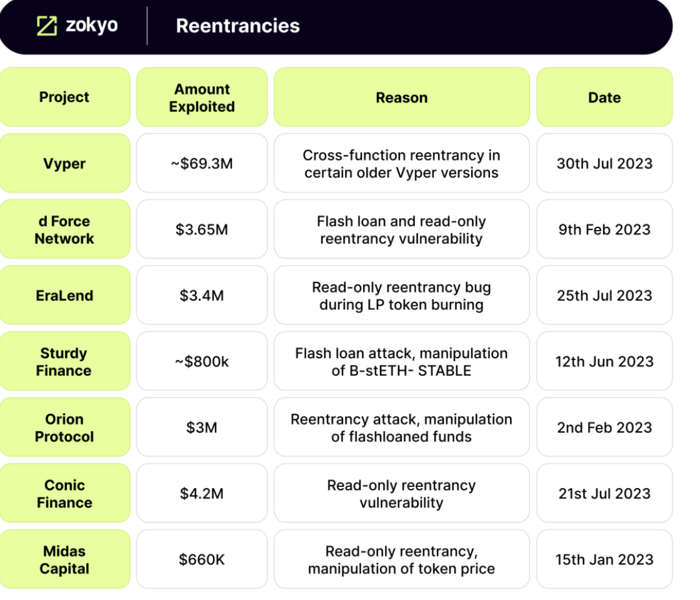Select the Amount Exploited column header
The width and height of the screenshot is (700, 600).
click(202, 97)
